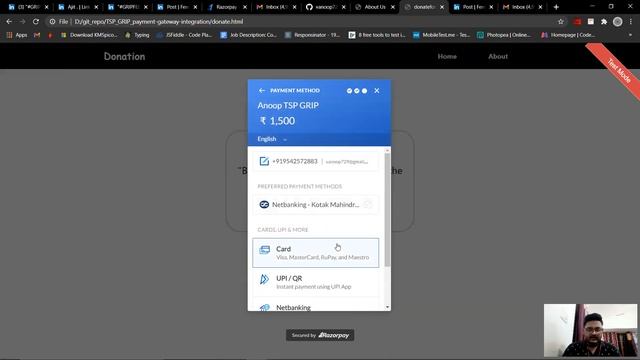Open the English language dropdown
This screenshot has height=360, width=640.
click(272, 139)
